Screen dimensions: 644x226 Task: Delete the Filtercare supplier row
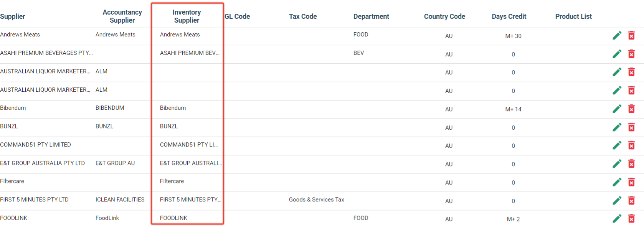click(631, 182)
